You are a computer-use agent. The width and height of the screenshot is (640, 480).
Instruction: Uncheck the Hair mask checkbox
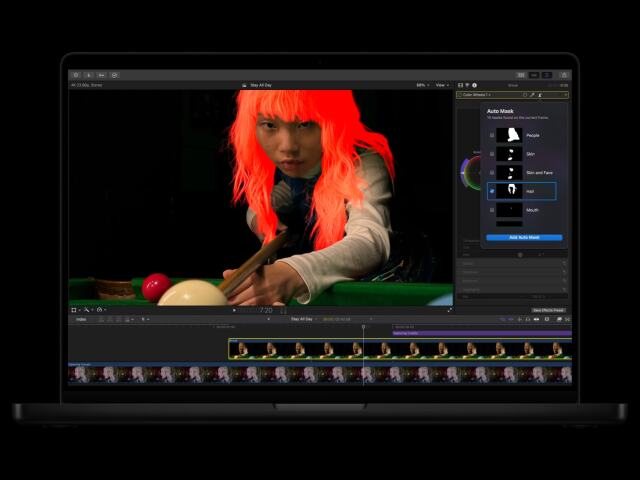pyautogui.click(x=492, y=191)
